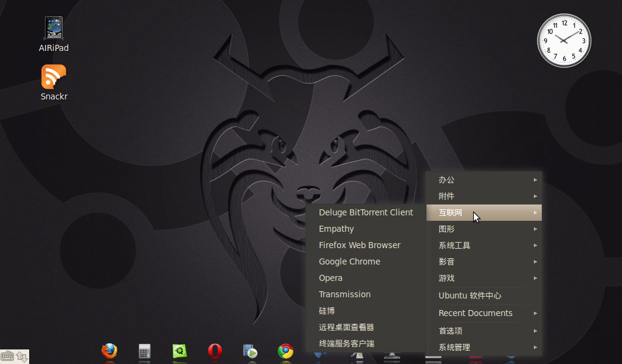This screenshot has height=364, width=622.
Task: Expand arrow beside 影音
Action: point(535,262)
